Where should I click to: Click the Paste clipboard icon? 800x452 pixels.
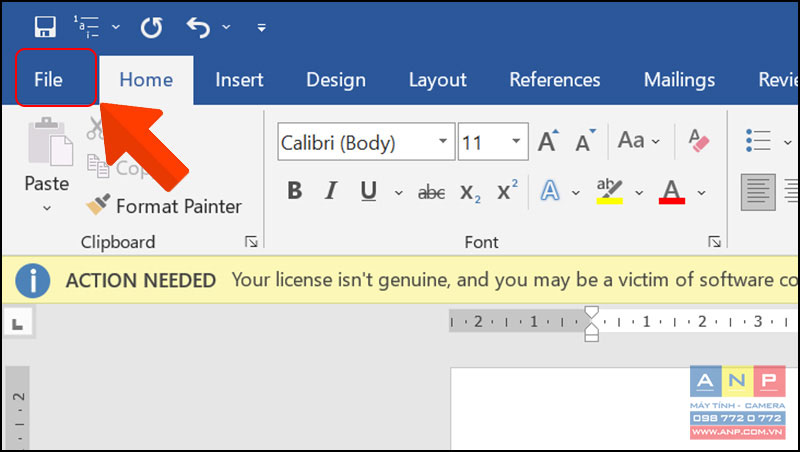tap(50, 142)
